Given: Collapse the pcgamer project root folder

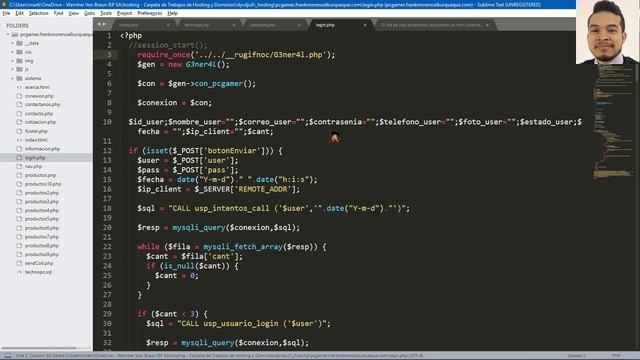Looking at the screenshot, I should [x=8, y=35].
